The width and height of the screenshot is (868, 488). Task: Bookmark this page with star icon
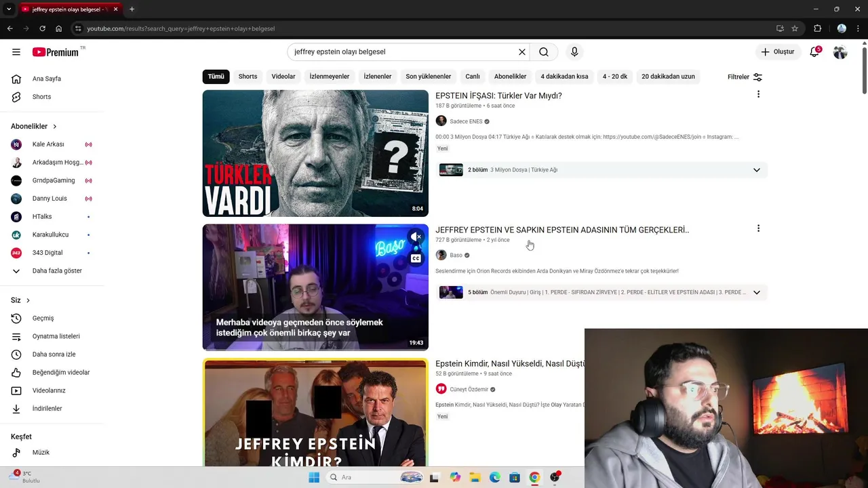point(795,28)
